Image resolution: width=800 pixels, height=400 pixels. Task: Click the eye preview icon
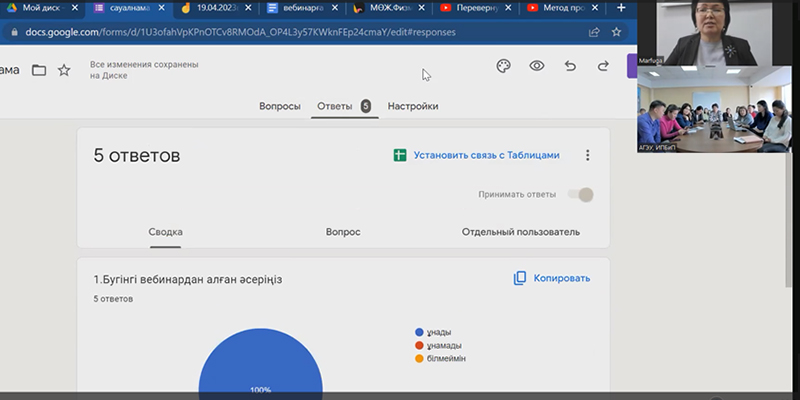click(537, 66)
